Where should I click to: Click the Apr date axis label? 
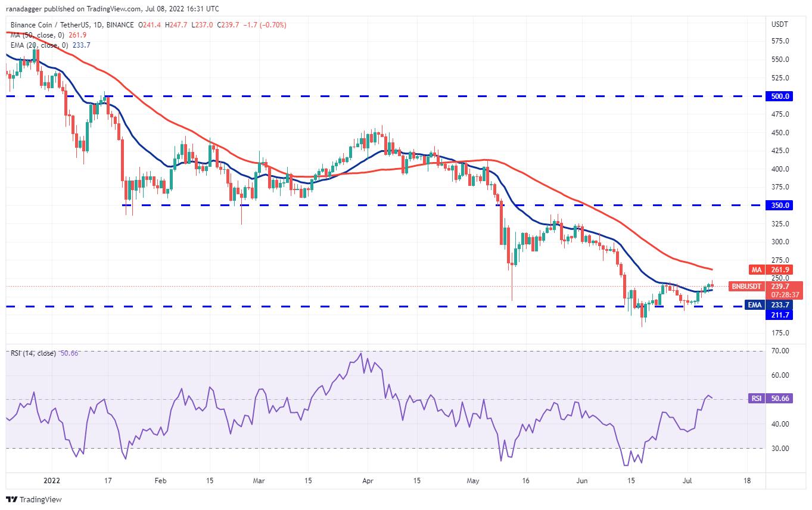tap(367, 480)
